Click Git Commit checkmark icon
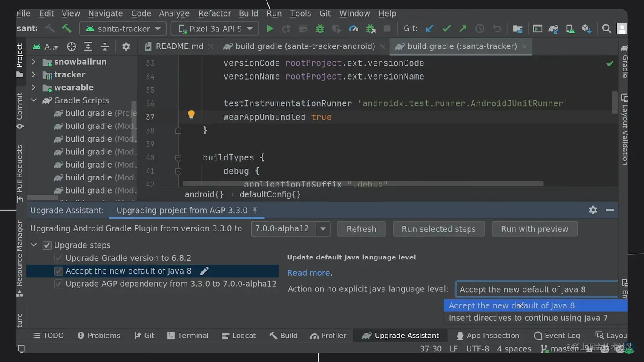644x362 pixels. click(x=446, y=29)
